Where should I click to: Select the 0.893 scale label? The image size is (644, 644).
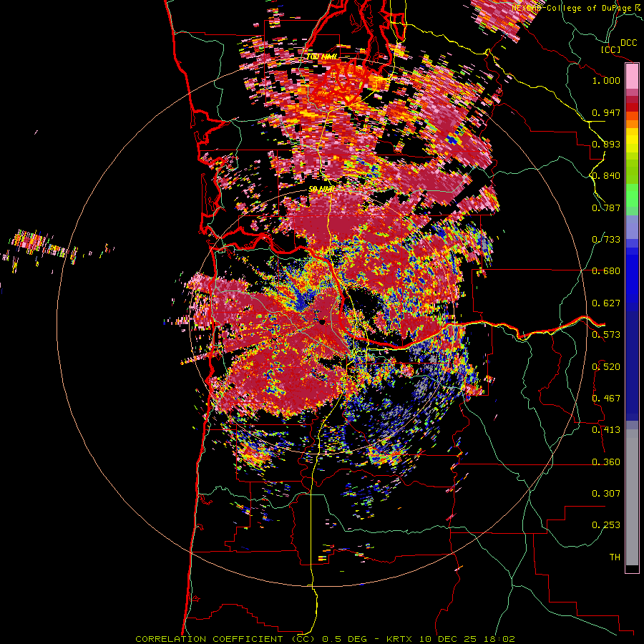606,144
